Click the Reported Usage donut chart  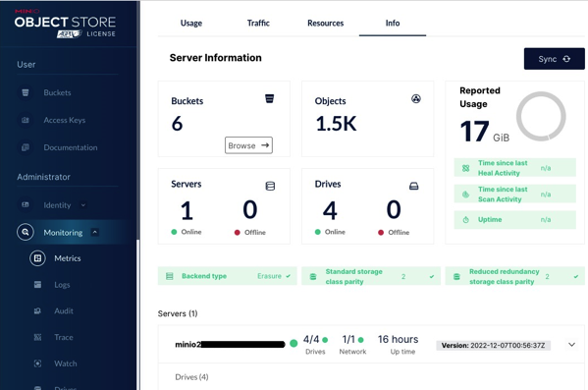pos(541,116)
